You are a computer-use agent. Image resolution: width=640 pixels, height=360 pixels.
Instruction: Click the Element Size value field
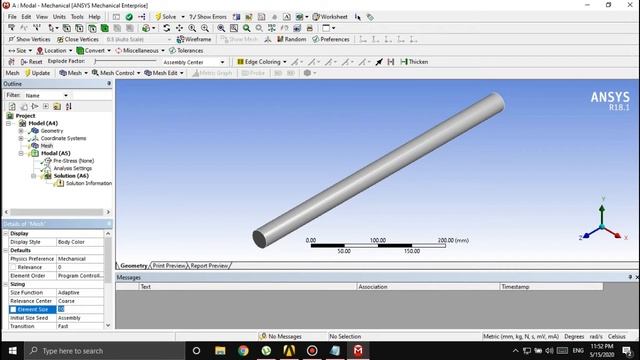tap(80, 309)
